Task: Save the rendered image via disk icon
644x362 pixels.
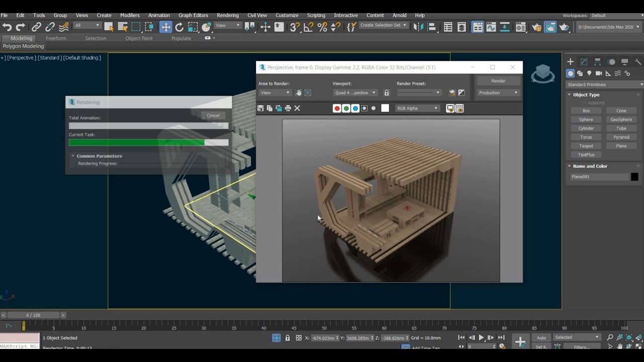Action: tap(260, 108)
